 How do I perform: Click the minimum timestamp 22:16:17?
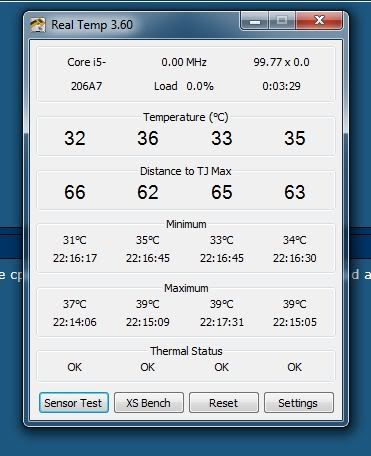tap(75, 258)
